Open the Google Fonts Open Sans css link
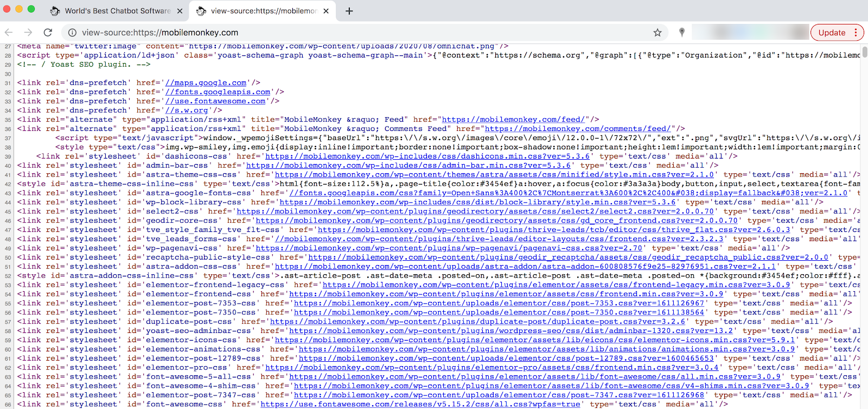This screenshot has height=409, width=868. click(x=569, y=193)
